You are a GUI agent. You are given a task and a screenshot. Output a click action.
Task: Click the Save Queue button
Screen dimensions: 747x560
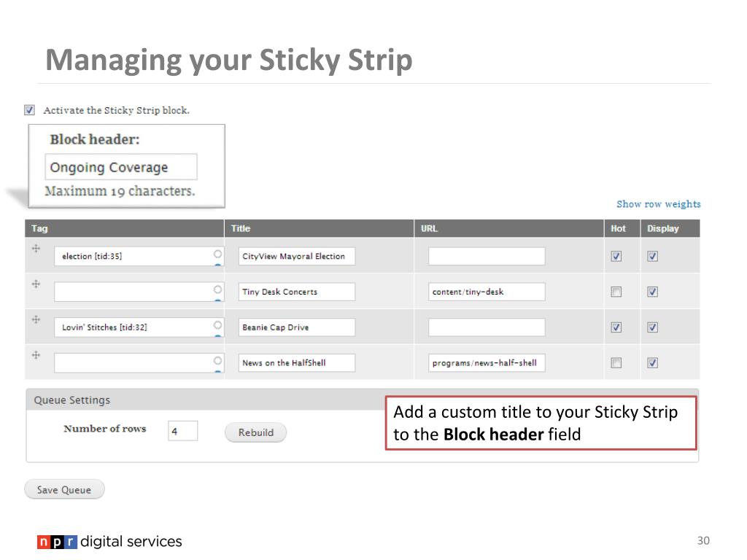pos(64,489)
